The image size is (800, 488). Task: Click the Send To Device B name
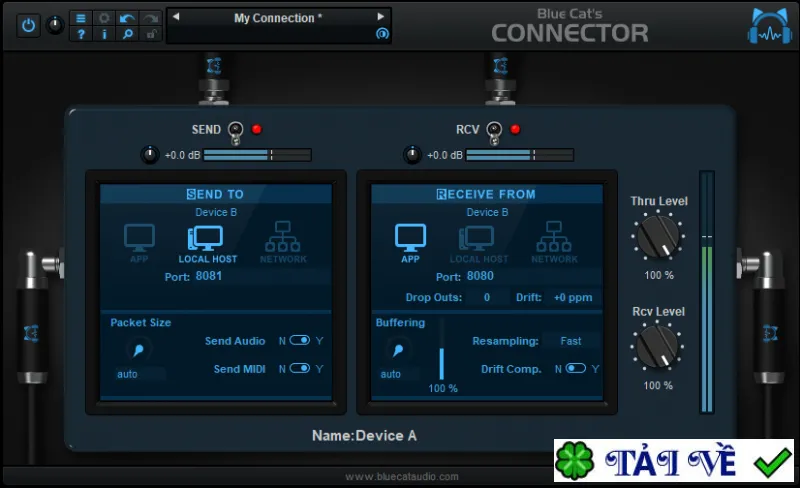click(x=216, y=212)
